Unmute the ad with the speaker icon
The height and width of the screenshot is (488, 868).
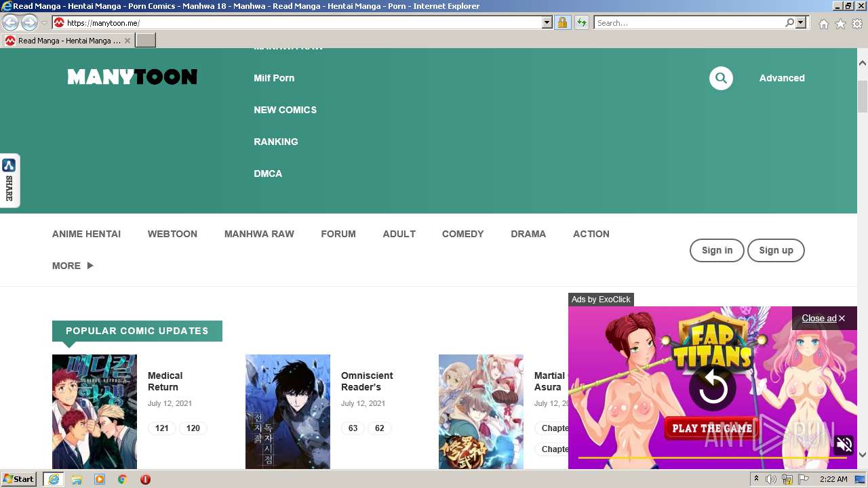coord(844,445)
